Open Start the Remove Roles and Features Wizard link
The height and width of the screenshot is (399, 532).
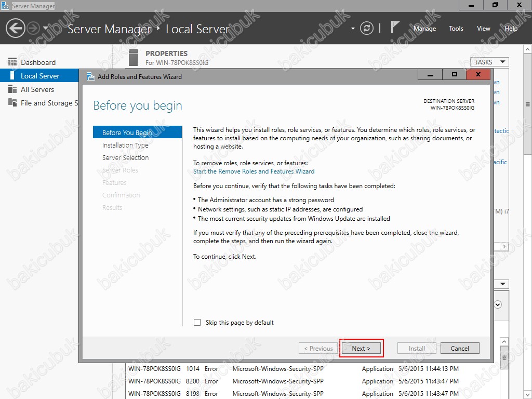pyautogui.click(x=254, y=171)
